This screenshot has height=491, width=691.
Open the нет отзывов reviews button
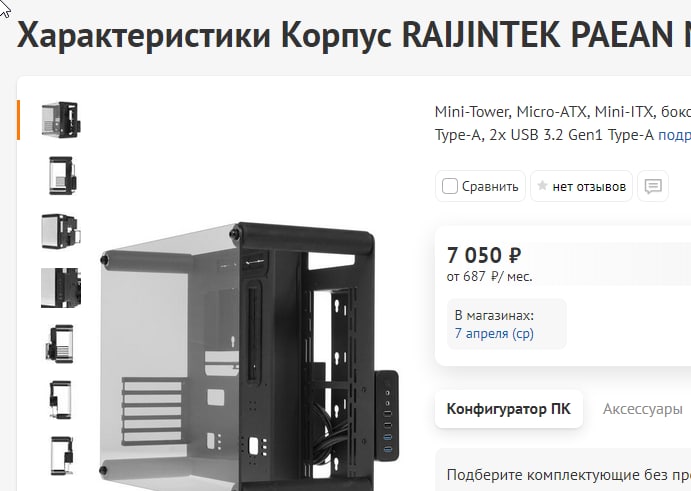coord(581,186)
